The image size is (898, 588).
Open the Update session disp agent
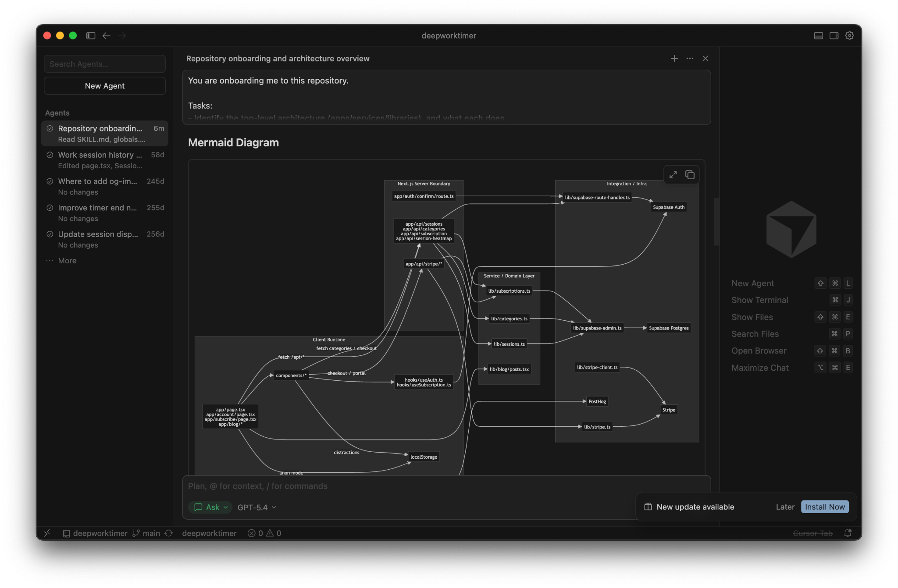click(105, 239)
